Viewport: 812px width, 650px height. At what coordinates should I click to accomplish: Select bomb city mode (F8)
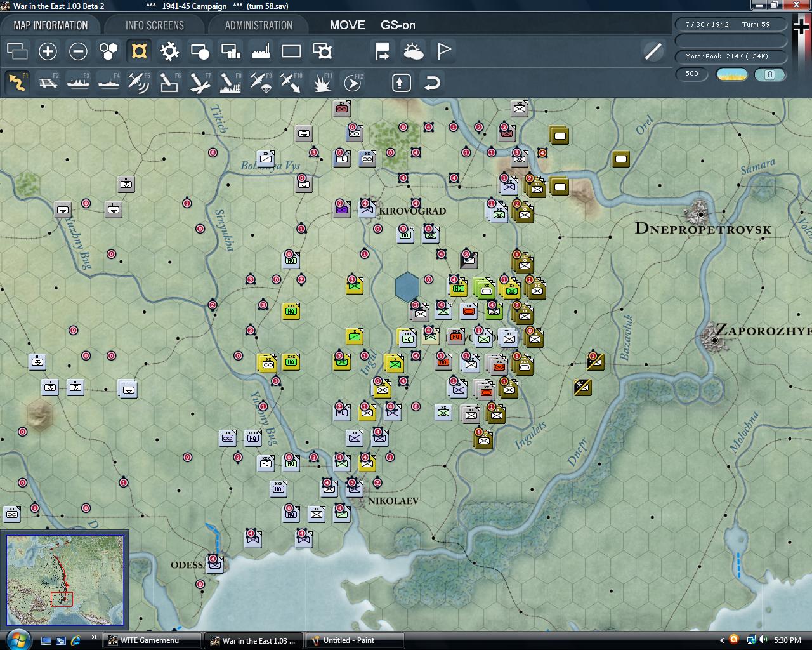[230, 83]
